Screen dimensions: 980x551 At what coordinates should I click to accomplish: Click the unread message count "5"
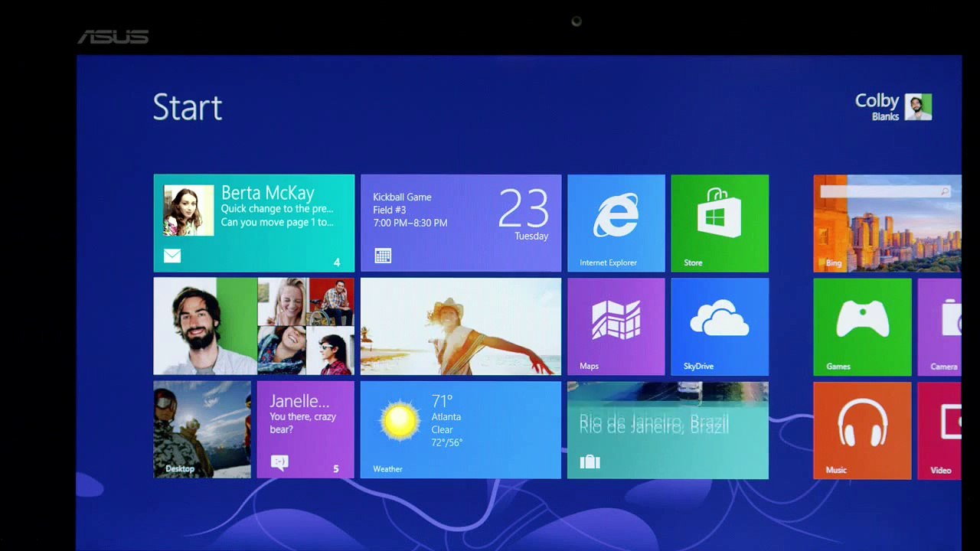(x=335, y=468)
